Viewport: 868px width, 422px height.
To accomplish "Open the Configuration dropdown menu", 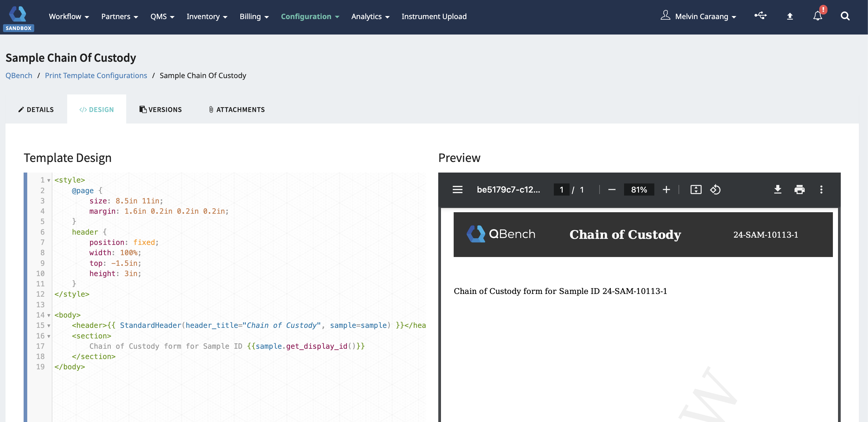I will [310, 17].
